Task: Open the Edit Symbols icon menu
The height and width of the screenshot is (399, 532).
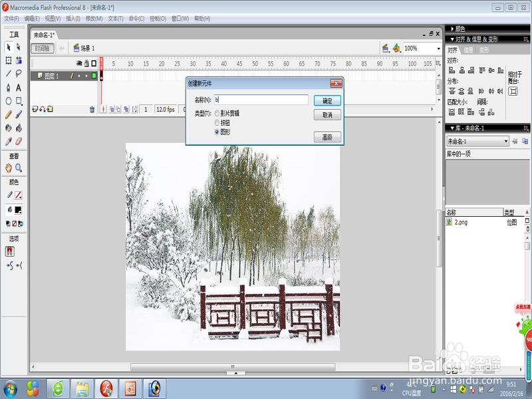Action: point(396,49)
